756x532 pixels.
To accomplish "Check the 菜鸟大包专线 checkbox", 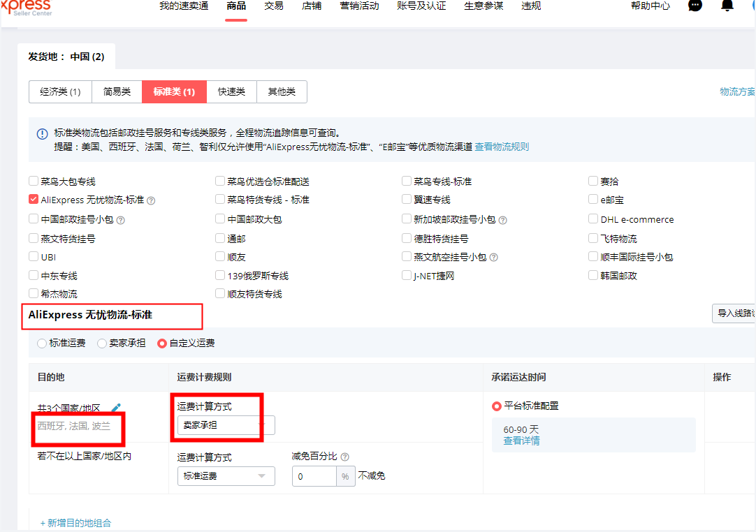I will click(34, 181).
